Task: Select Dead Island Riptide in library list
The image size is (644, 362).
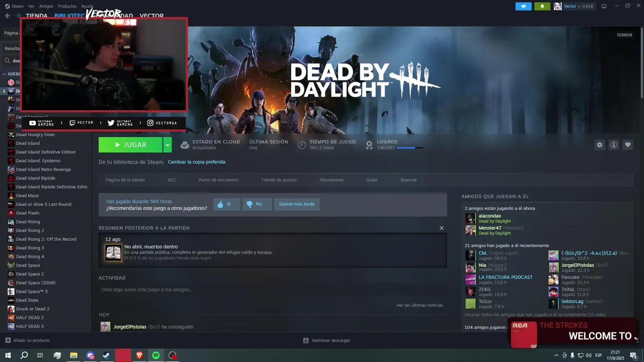Action: point(35,178)
